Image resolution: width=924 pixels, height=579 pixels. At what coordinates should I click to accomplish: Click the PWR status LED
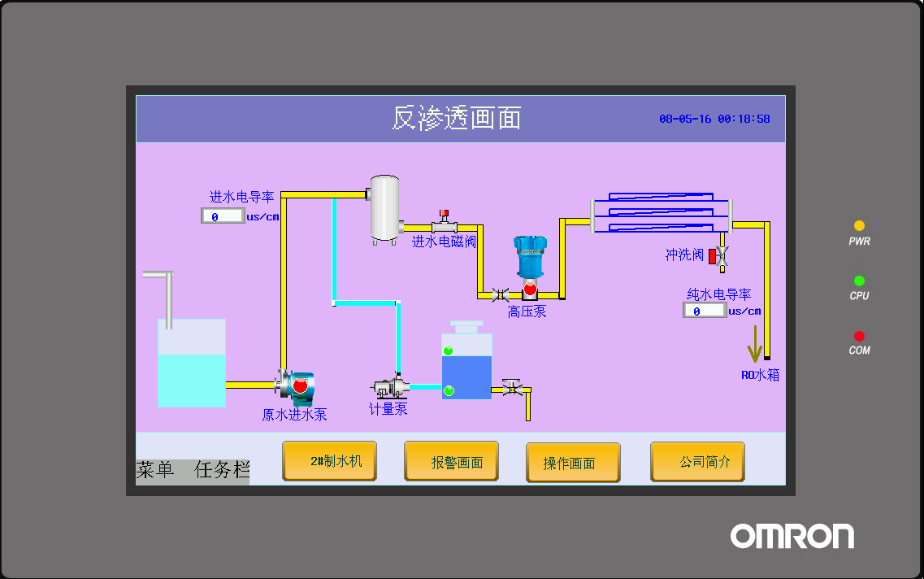[x=859, y=225]
